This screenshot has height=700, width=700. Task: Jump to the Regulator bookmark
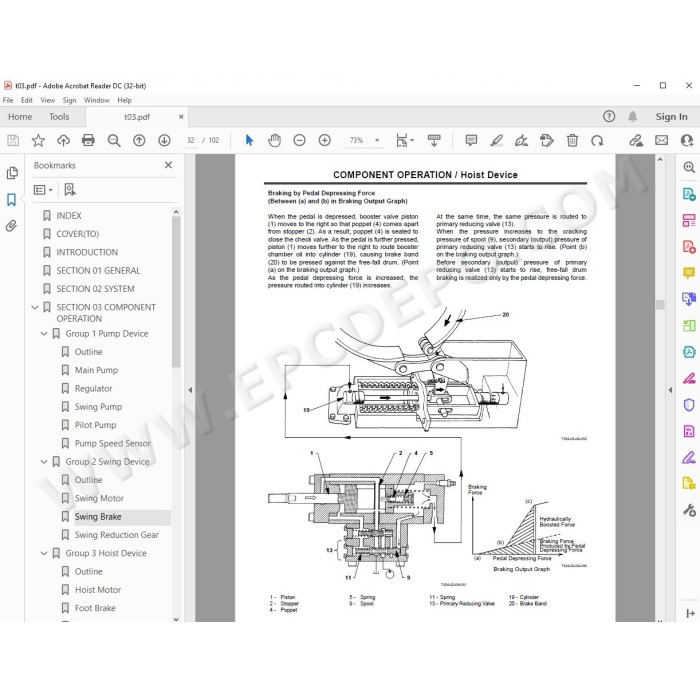pos(93,388)
